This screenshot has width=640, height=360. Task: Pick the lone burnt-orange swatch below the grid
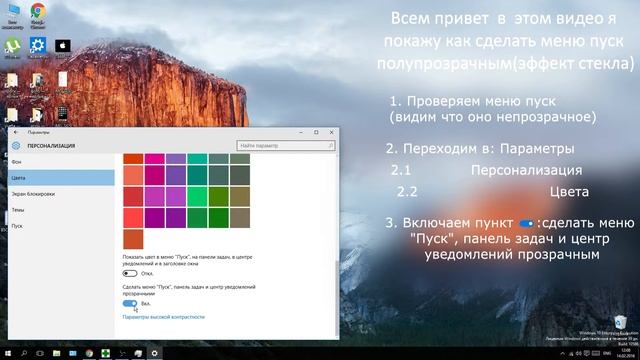click(133, 239)
